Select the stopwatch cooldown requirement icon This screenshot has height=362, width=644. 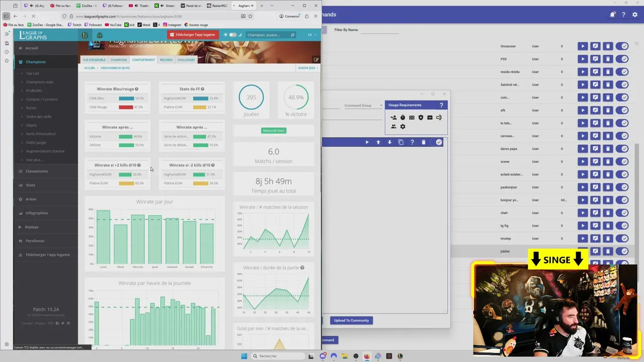coord(403,118)
